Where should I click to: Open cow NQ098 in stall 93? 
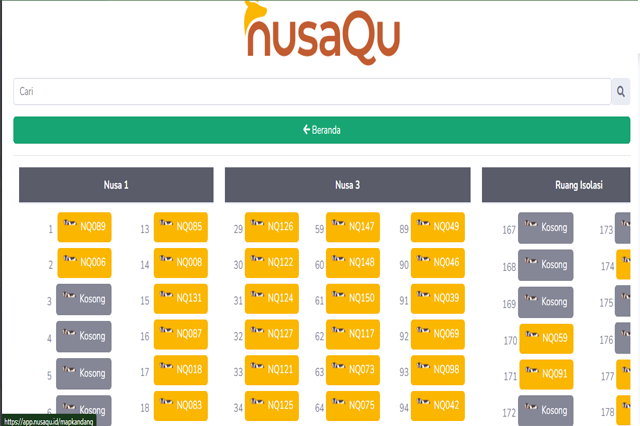(438, 370)
